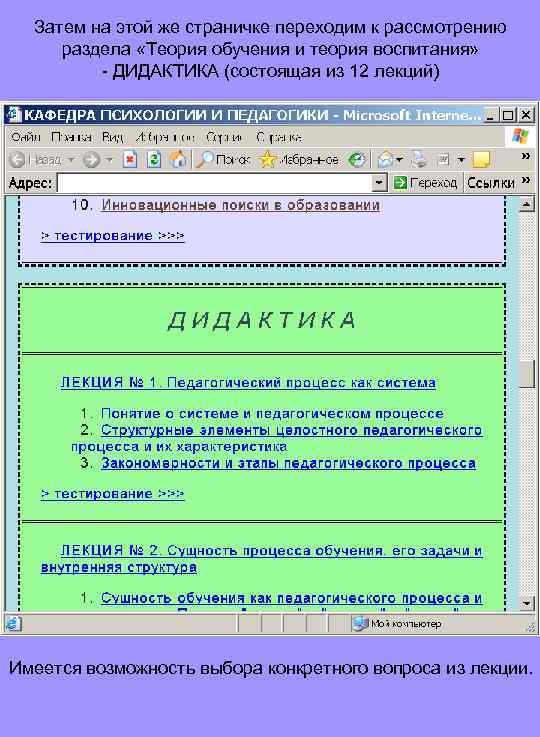Close the Internet Explorer window
540x737 pixels.
pyautogui.click(x=526, y=115)
